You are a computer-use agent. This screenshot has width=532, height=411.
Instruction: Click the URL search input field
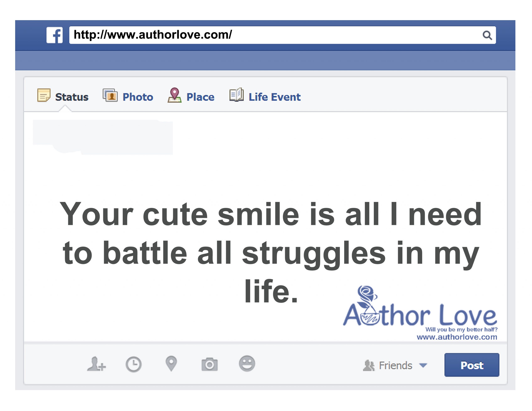[268, 35]
